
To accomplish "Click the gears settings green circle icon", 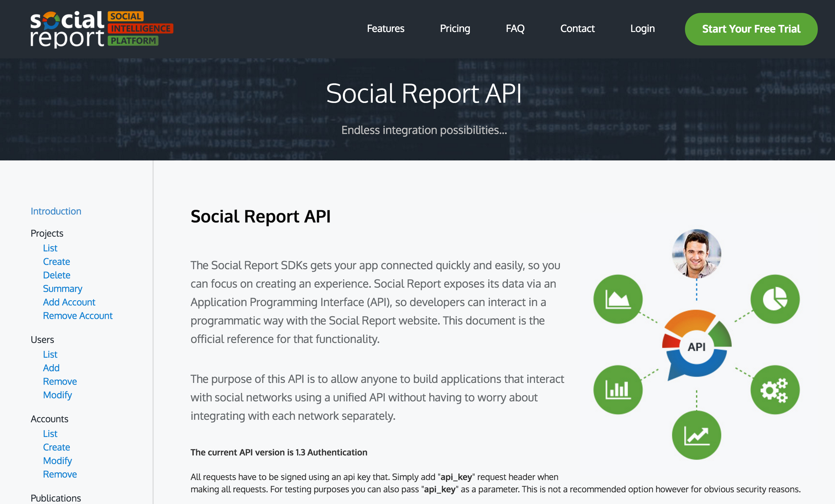I will [x=775, y=390].
